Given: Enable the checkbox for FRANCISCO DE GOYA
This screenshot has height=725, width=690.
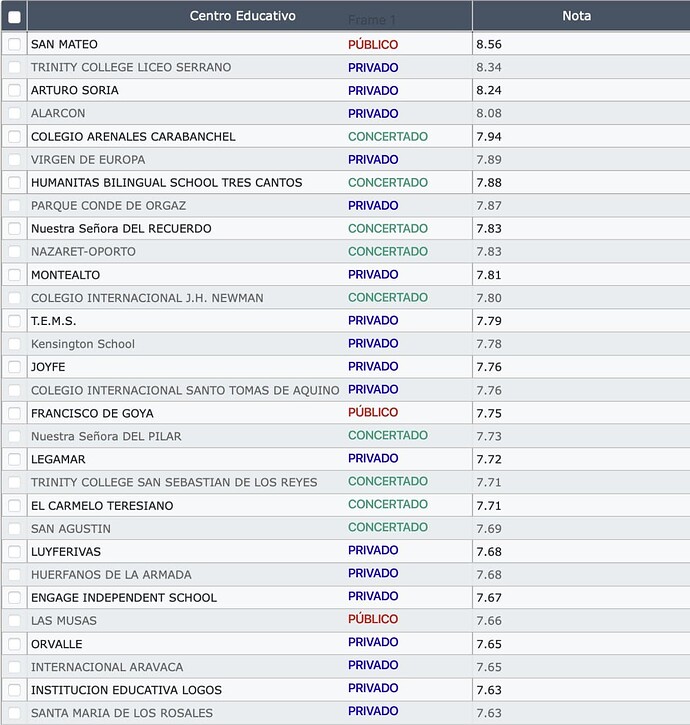Looking at the screenshot, I should point(14,413).
